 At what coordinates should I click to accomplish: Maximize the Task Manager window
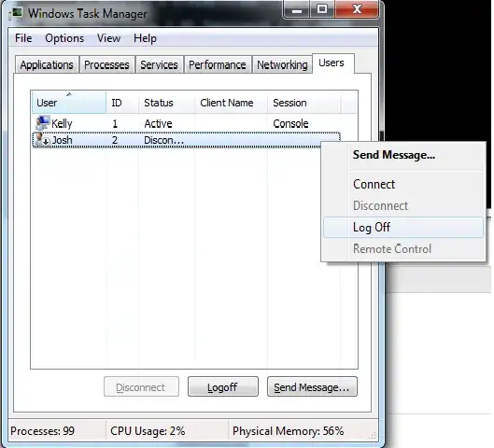coord(322,9)
